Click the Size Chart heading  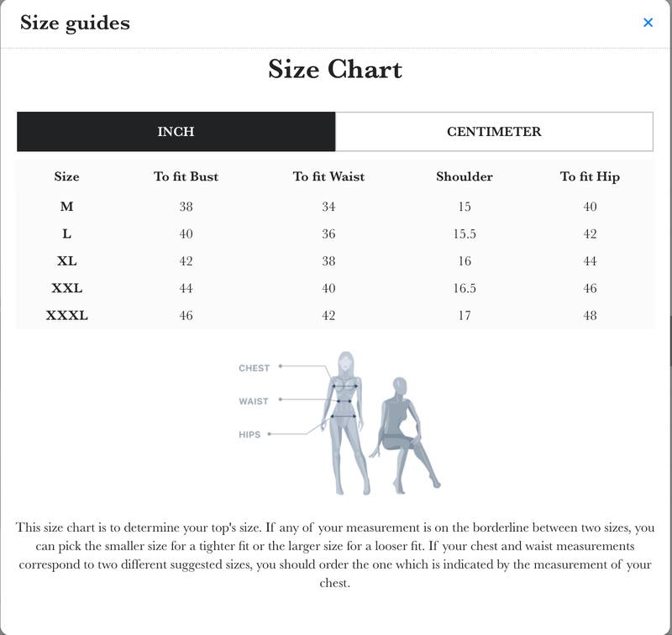335,69
